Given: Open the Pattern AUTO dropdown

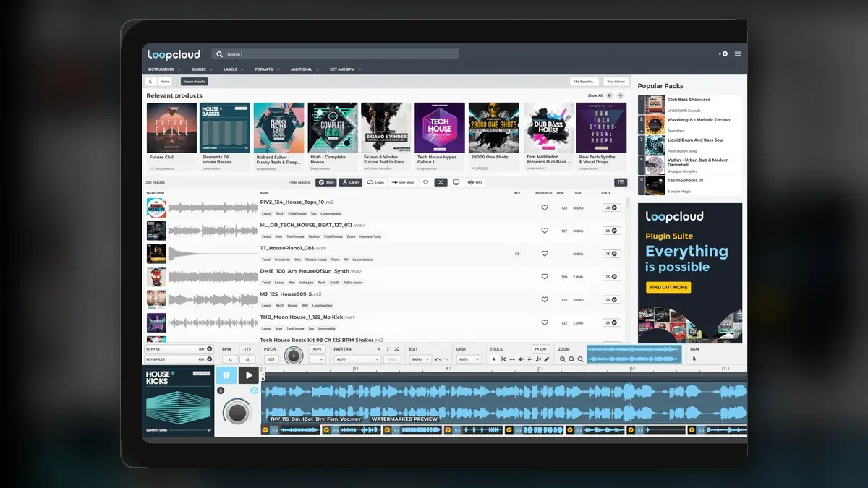Looking at the screenshot, I should [357, 359].
